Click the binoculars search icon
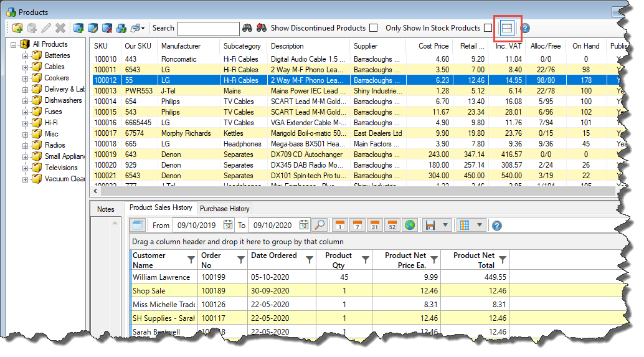This screenshot has height=357, width=644. (247, 28)
